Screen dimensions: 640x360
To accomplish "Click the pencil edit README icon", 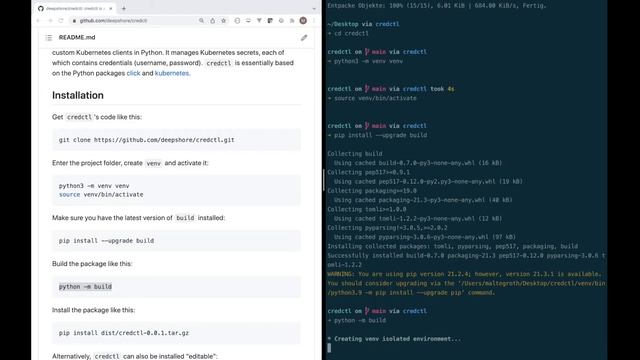I will click(x=304, y=38).
